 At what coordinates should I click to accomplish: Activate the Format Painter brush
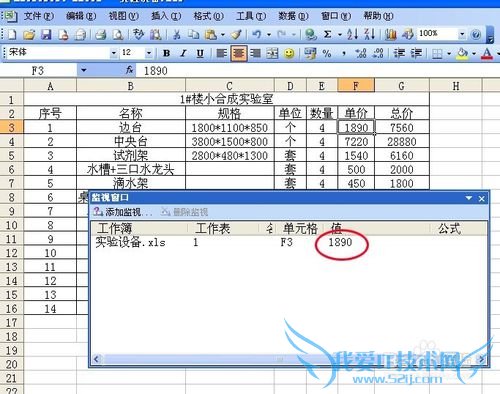pos(237,34)
